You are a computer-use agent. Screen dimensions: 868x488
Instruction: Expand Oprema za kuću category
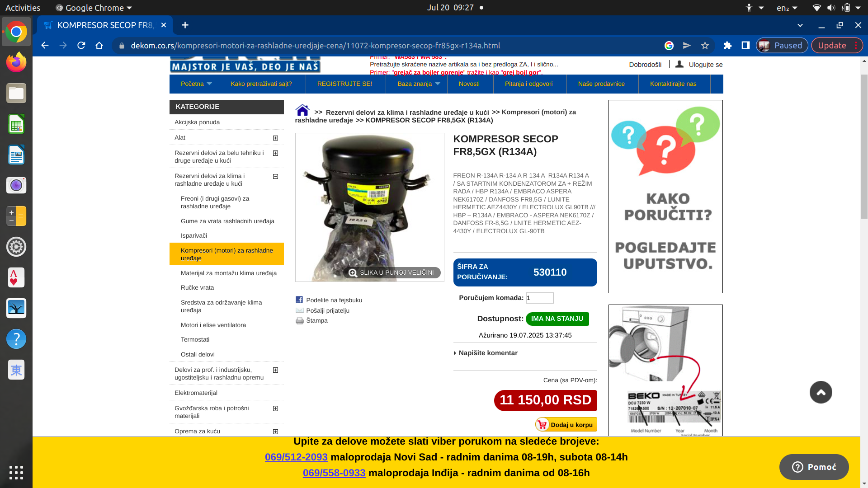coord(275,432)
